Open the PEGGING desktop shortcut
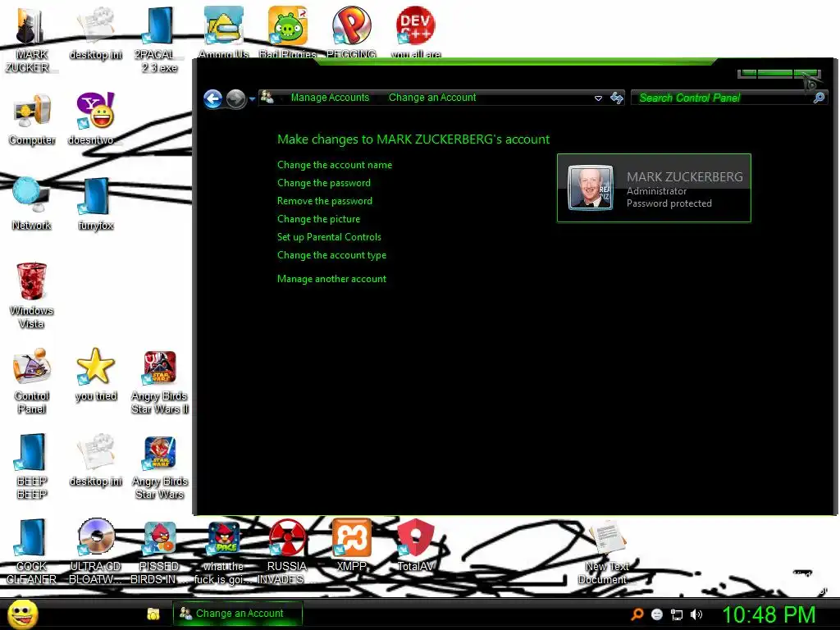This screenshot has height=630, width=840. [x=351, y=32]
